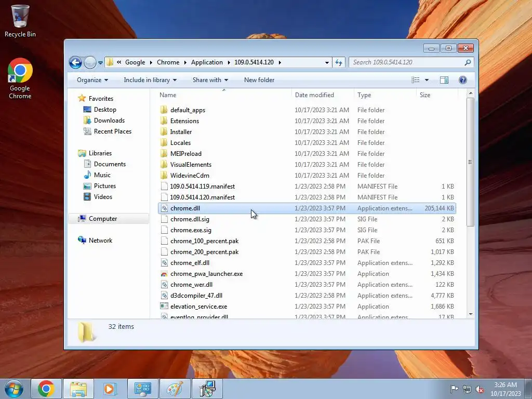Click the Forward navigation arrow
Image resolution: width=532 pixels, height=399 pixels.
pos(90,62)
